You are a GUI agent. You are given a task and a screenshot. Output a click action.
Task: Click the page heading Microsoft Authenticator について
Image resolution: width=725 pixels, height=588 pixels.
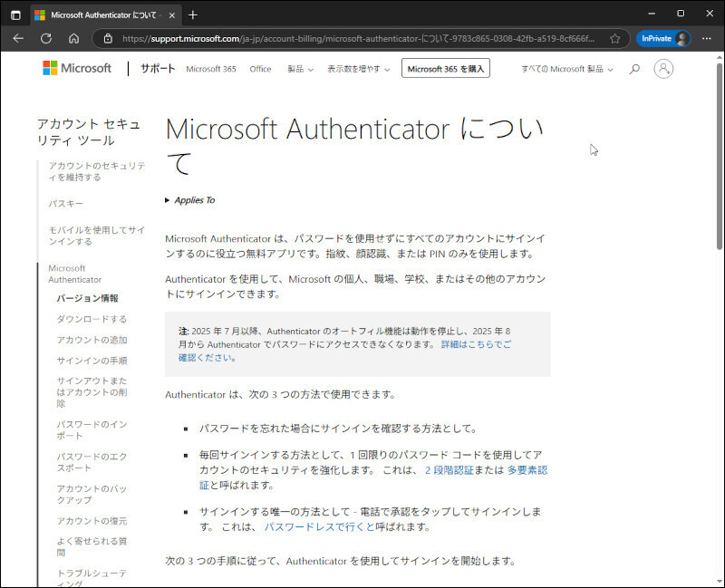(354, 146)
